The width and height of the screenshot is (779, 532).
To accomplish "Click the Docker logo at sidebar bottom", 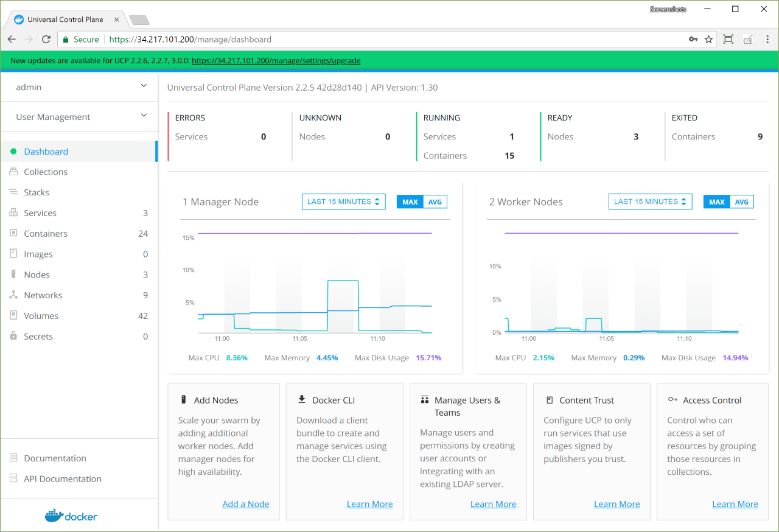I will pos(71,516).
